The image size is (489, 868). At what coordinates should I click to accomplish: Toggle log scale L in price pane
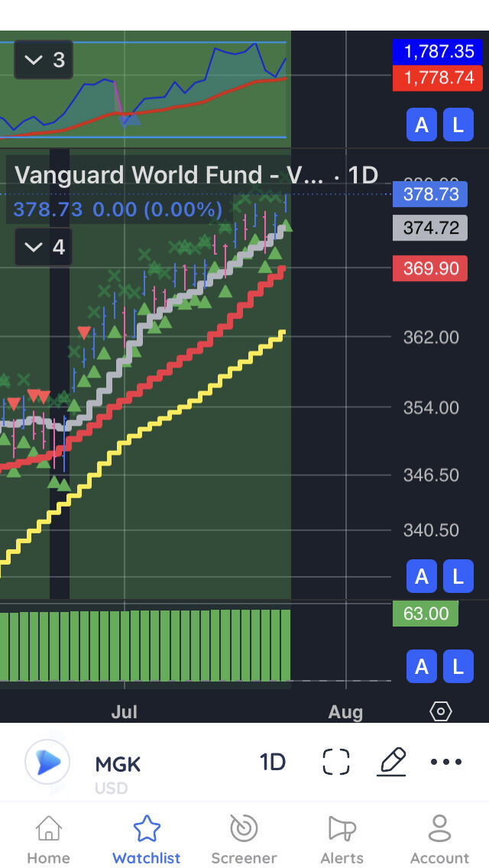click(458, 576)
